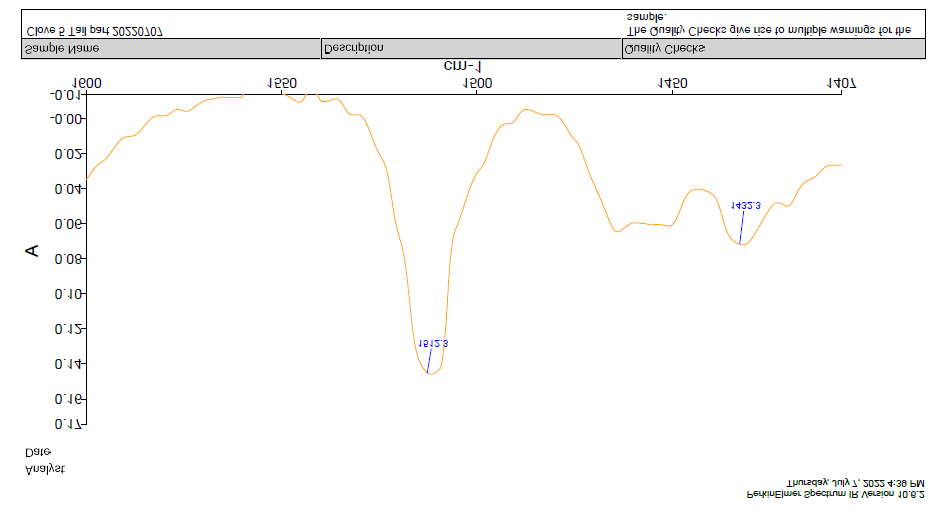Image resolution: width=936 pixels, height=514 pixels.
Task: Click the 1407 x-axis end label
Action: click(x=842, y=84)
